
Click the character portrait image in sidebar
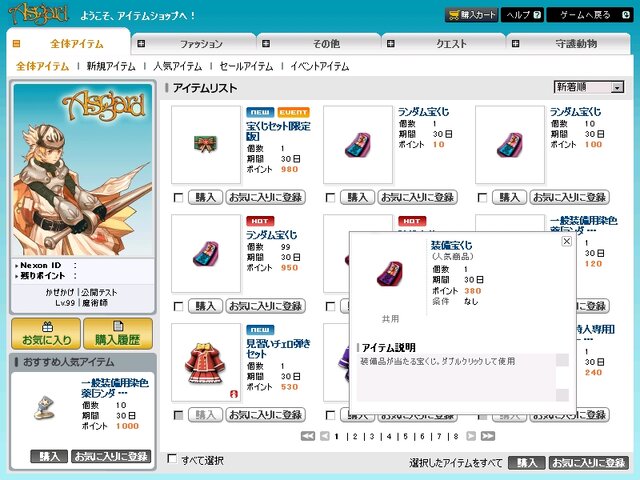pyautogui.click(x=83, y=170)
